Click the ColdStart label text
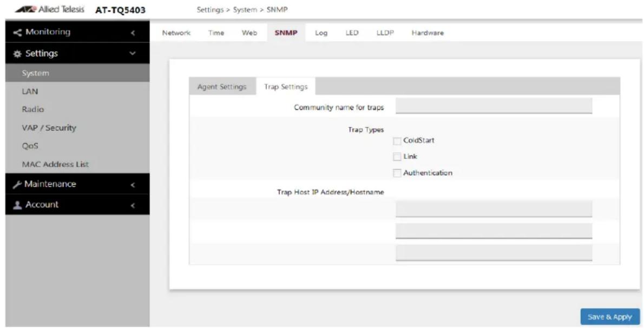 pyautogui.click(x=418, y=140)
